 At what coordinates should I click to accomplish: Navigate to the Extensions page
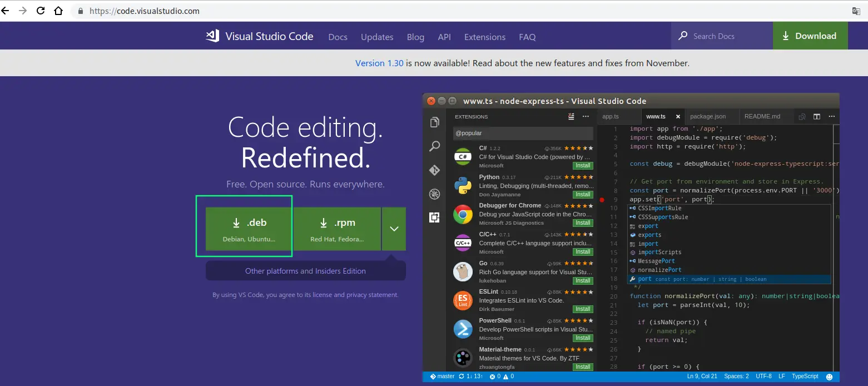click(x=485, y=37)
